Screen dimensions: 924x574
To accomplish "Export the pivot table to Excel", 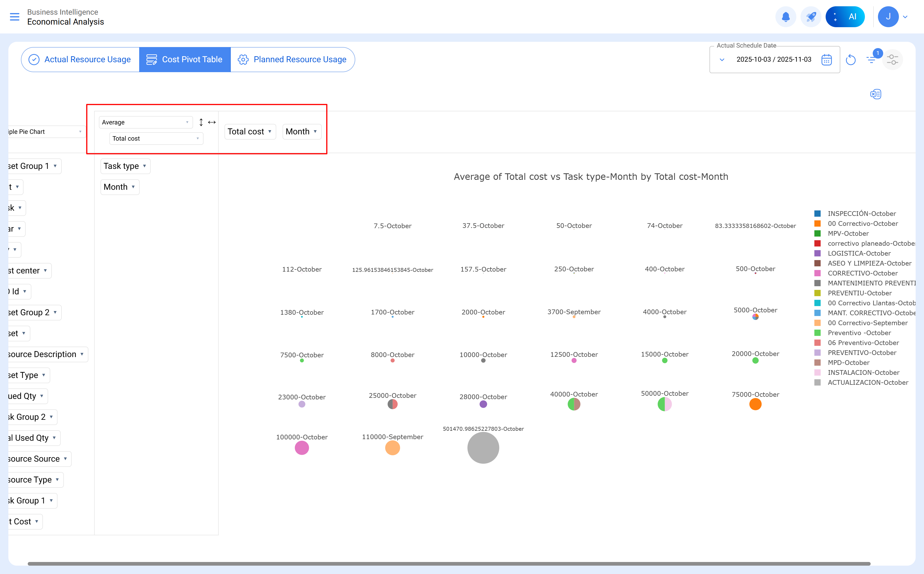I will (875, 94).
